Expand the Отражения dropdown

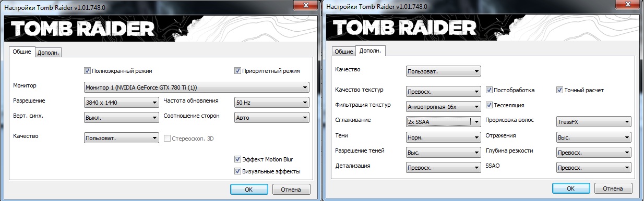pos(594,137)
